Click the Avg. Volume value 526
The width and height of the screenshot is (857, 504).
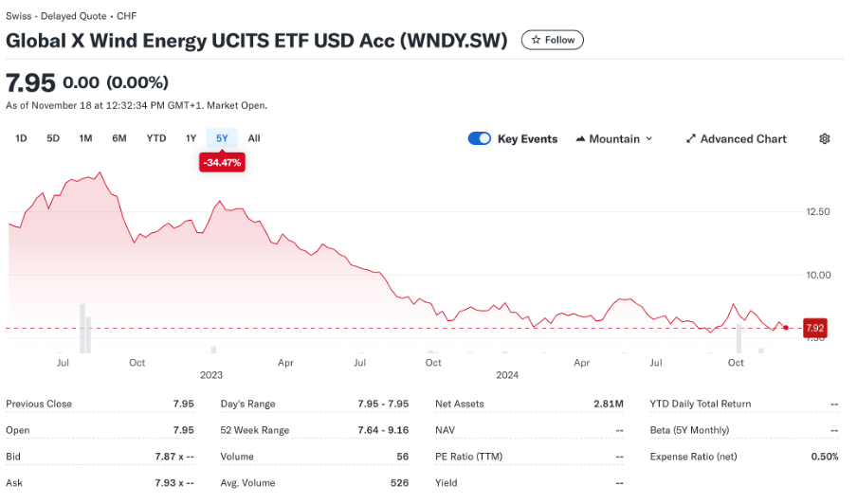(399, 483)
